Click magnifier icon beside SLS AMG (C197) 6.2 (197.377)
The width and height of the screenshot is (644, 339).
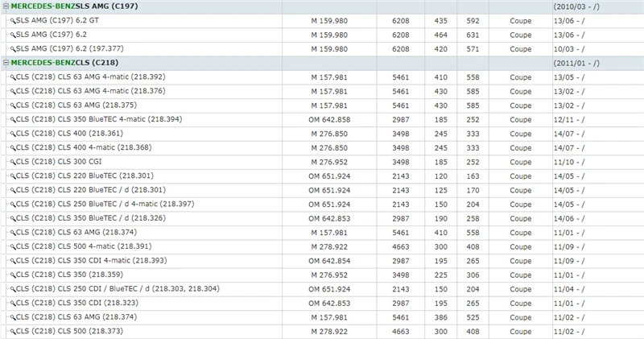[13, 49]
